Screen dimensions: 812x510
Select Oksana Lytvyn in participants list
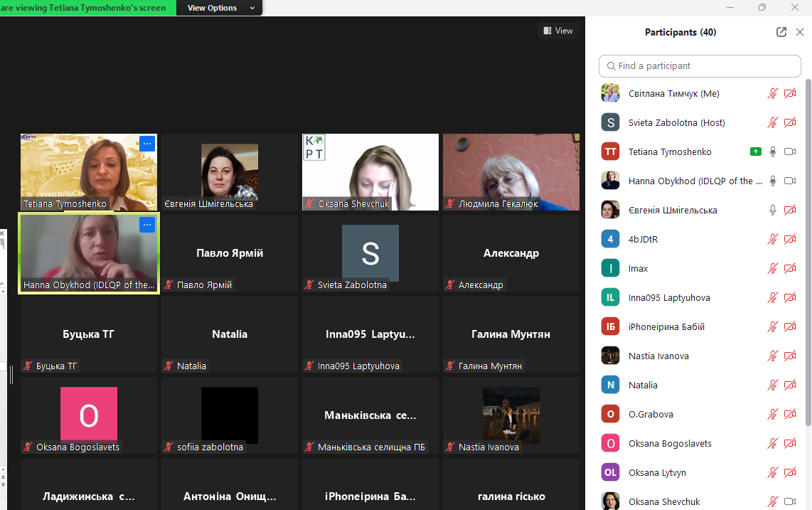coord(700,473)
